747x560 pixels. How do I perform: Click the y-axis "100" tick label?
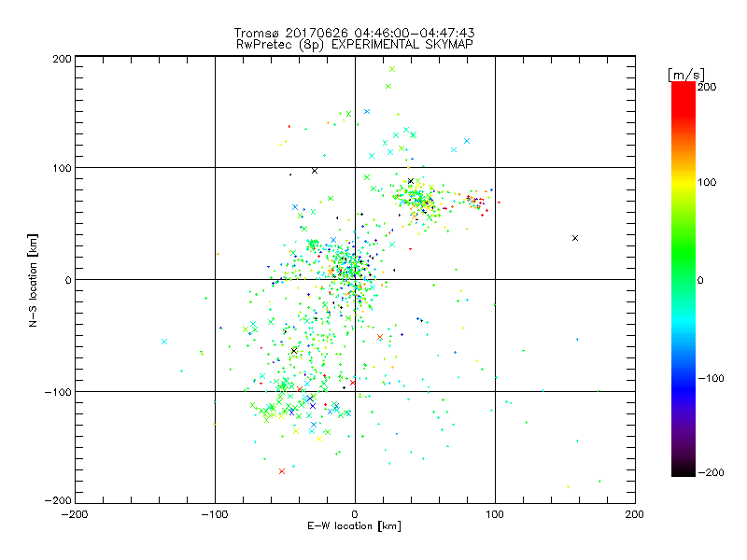tap(63, 169)
